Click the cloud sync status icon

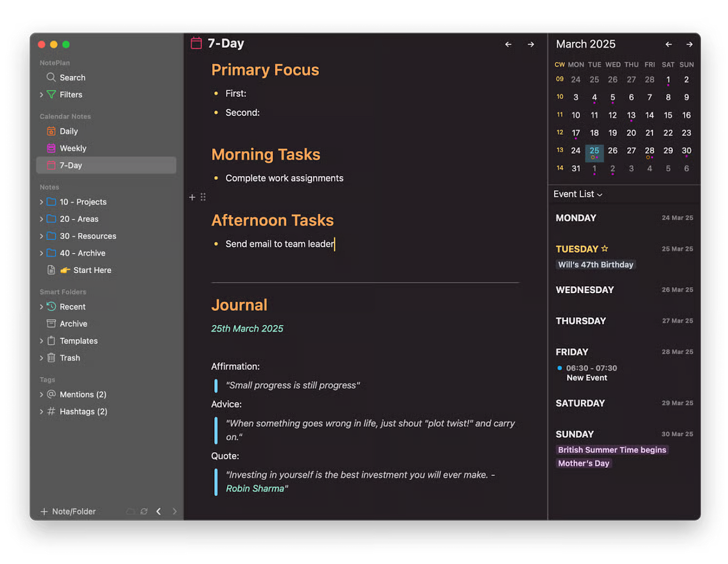point(131,511)
